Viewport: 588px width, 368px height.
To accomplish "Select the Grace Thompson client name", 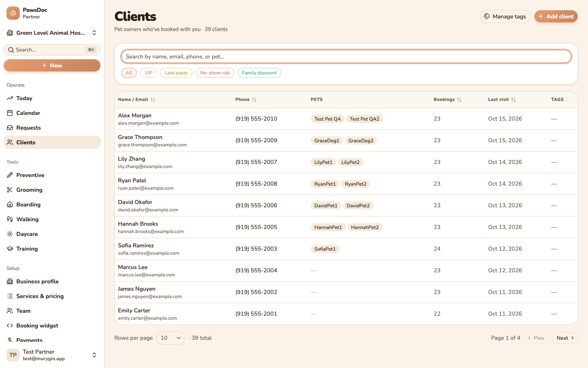I will (x=140, y=137).
